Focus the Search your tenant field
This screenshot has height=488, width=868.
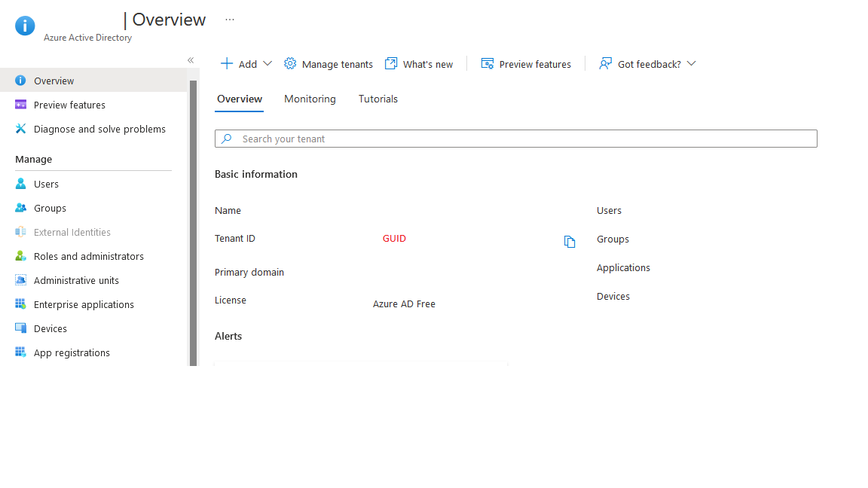[516, 139]
